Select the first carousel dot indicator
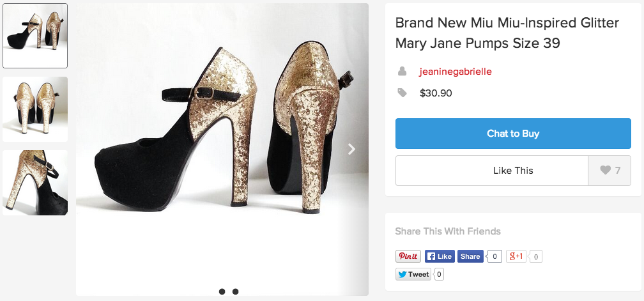The width and height of the screenshot is (644, 301). point(222,291)
